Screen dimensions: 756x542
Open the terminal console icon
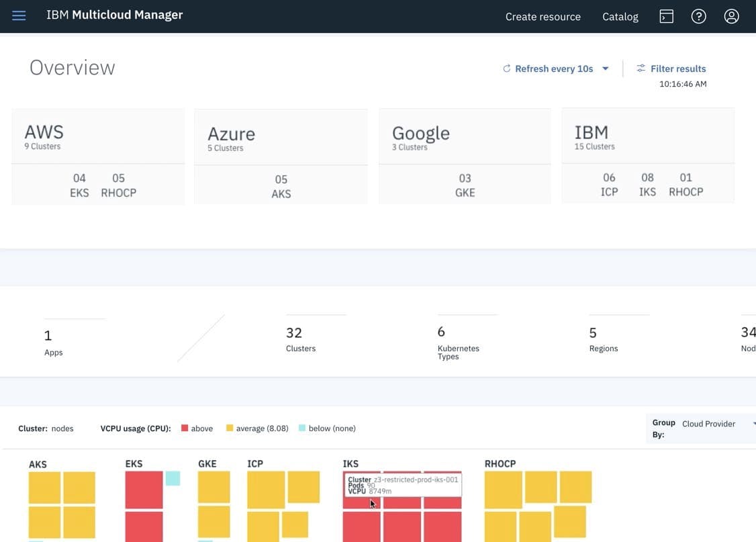(665, 16)
